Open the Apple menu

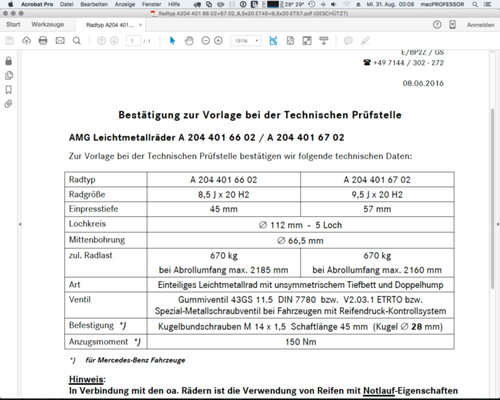pyautogui.click(x=10, y=4)
